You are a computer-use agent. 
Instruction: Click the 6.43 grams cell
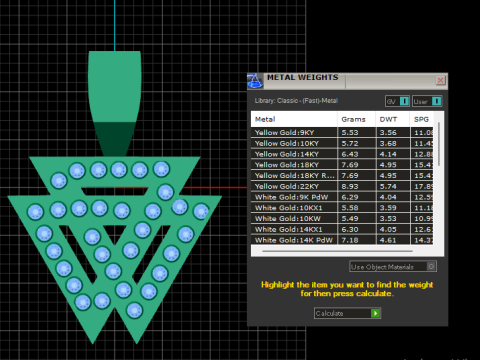(356, 154)
